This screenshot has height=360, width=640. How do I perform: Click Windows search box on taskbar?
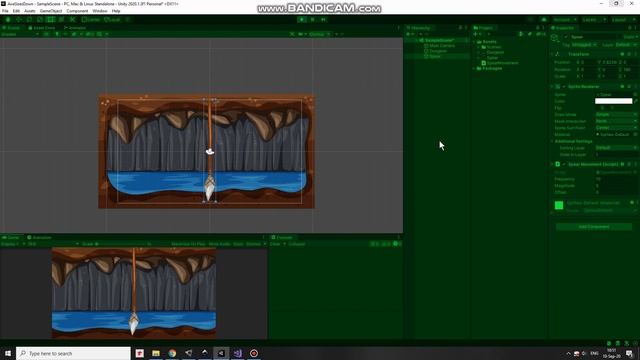[73, 353]
